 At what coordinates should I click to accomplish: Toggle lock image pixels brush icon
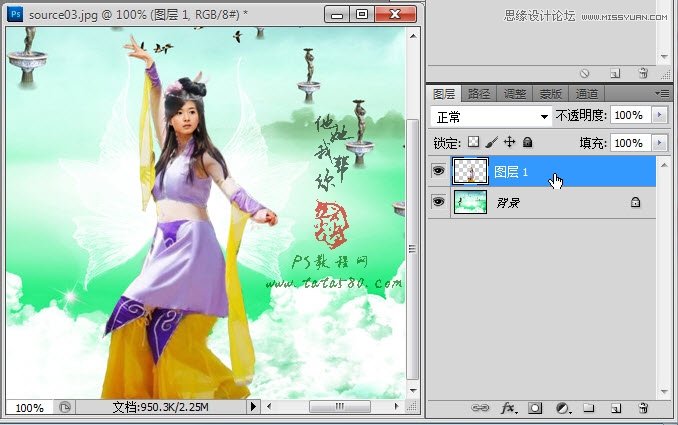pyautogui.click(x=491, y=142)
